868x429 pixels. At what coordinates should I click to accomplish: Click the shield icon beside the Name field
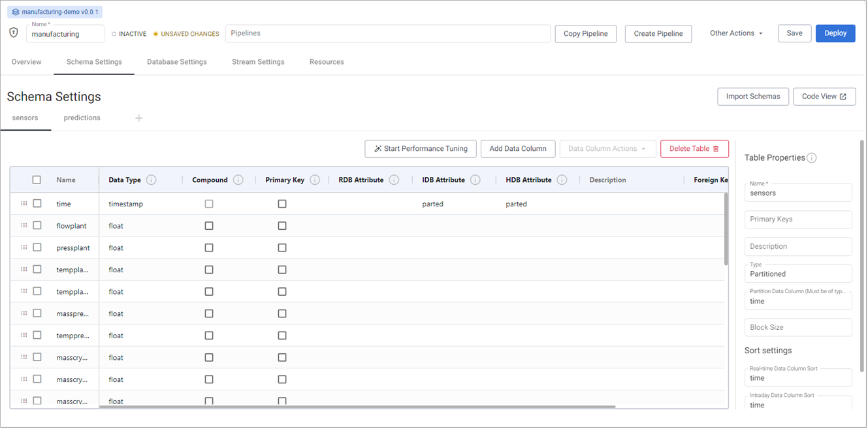pyautogui.click(x=12, y=33)
